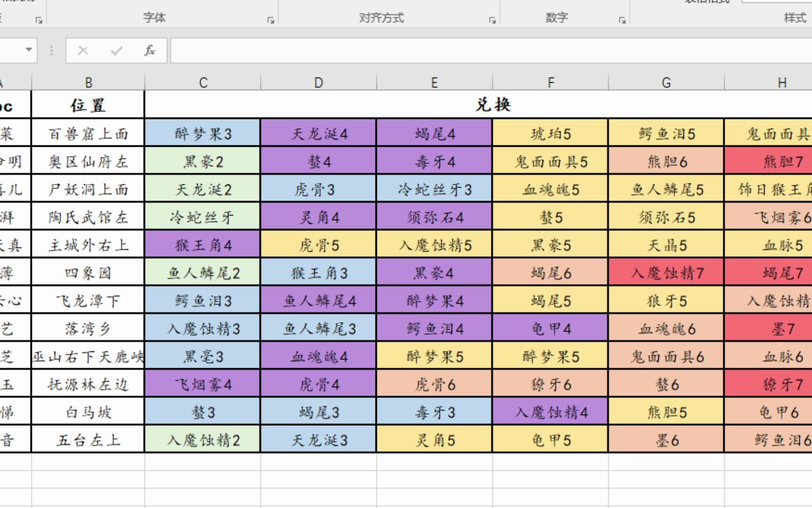Select cell 毒牙3
This screenshot has width=812, height=508.
coord(435,412)
